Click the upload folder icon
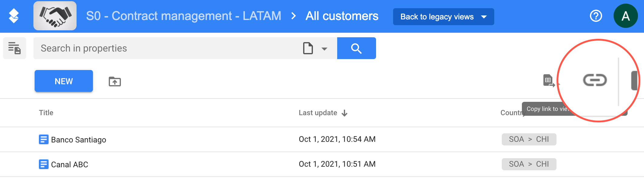This screenshot has height=180, width=644. [115, 81]
